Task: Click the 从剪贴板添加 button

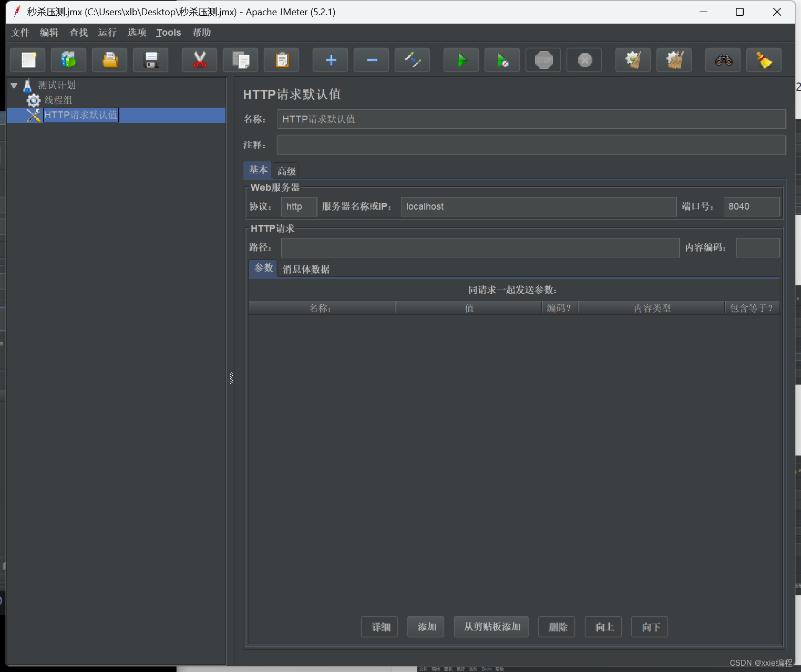Action: point(491,627)
